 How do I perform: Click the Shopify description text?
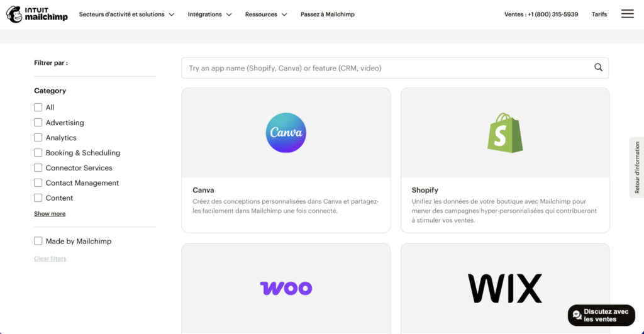pyautogui.click(x=504, y=211)
